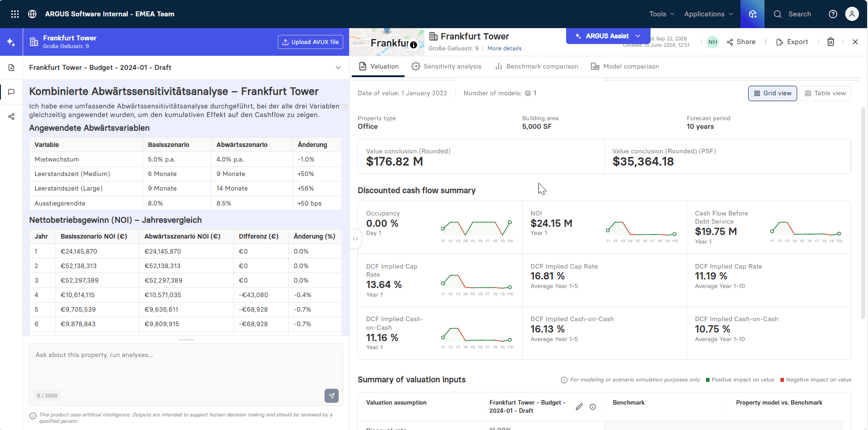Open the chat icon in left sidebar
This screenshot has height=430, width=868.
pos(11,92)
